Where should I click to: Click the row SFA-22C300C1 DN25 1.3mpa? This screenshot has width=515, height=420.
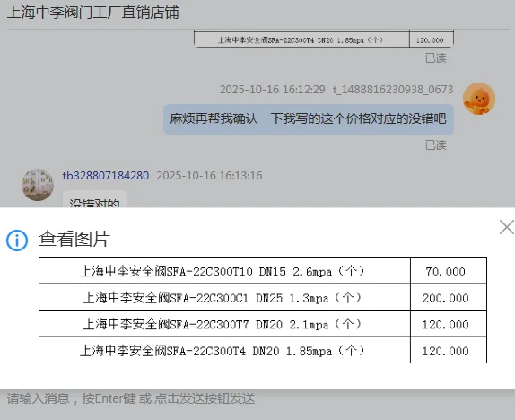coord(263,297)
